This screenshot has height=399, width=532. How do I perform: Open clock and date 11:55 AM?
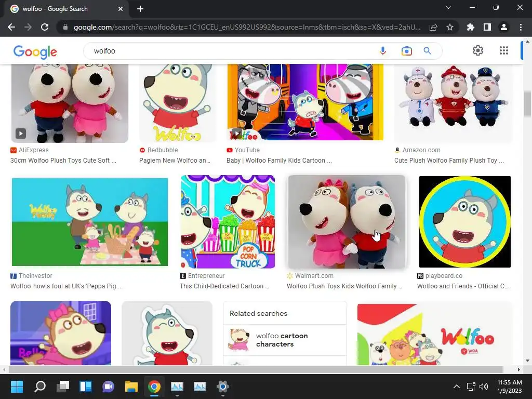click(x=509, y=387)
